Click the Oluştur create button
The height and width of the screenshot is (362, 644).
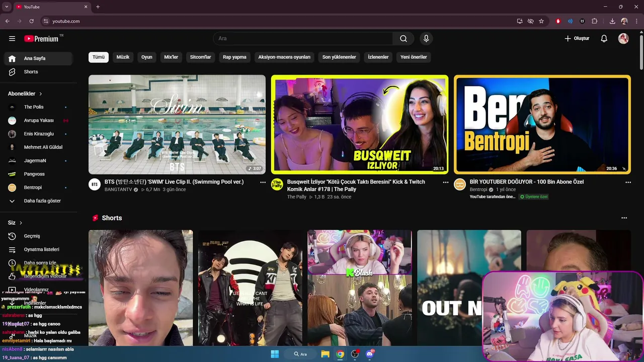click(x=577, y=39)
